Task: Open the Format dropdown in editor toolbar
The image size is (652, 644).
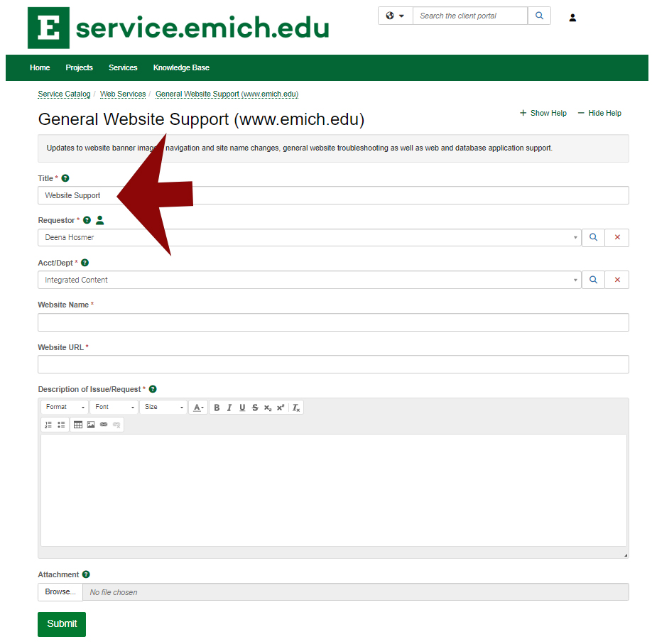Action: click(65, 407)
